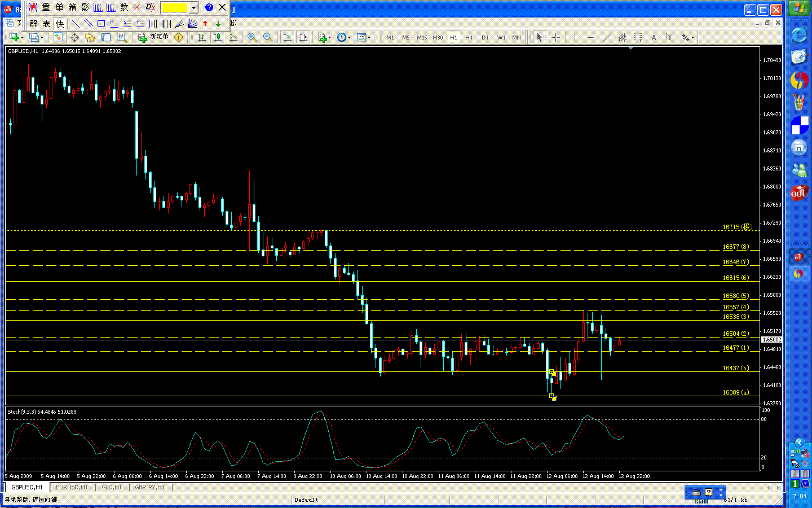Screen dimensions: 812x508
Task: Select the text tool A
Action: [654, 37]
